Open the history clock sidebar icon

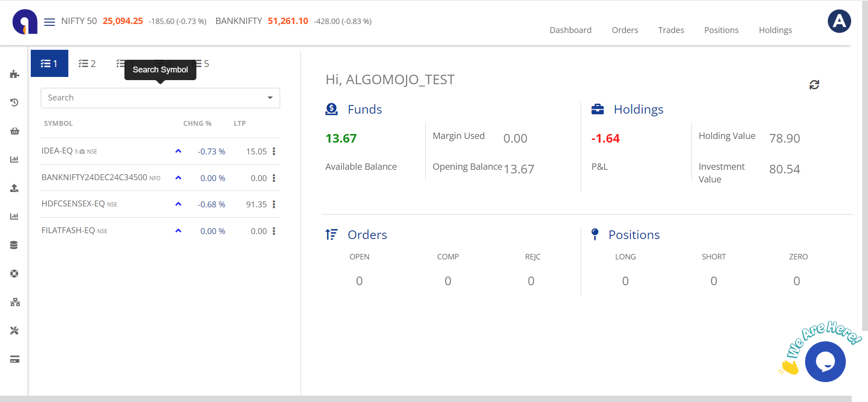(14, 103)
